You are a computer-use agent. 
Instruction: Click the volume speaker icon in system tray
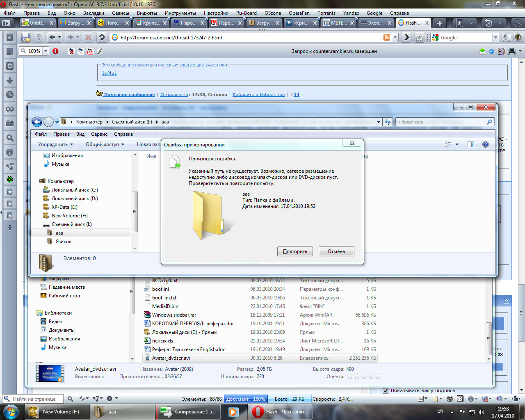click(481, 412)
